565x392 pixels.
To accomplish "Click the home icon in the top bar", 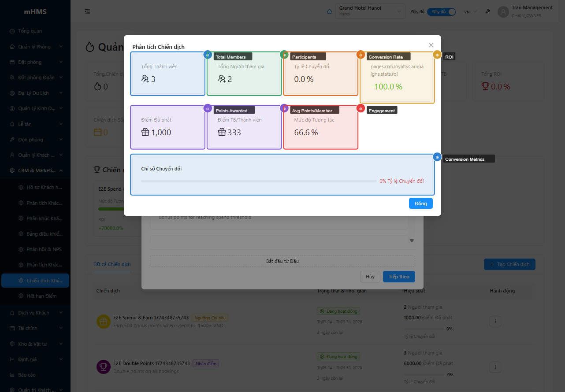I will tap(329, 11).
